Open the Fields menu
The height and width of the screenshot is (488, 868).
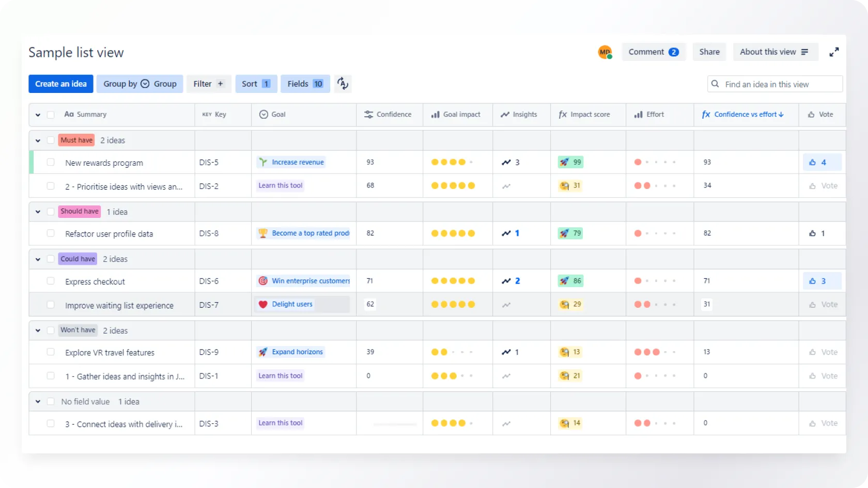tap(305, 84)
